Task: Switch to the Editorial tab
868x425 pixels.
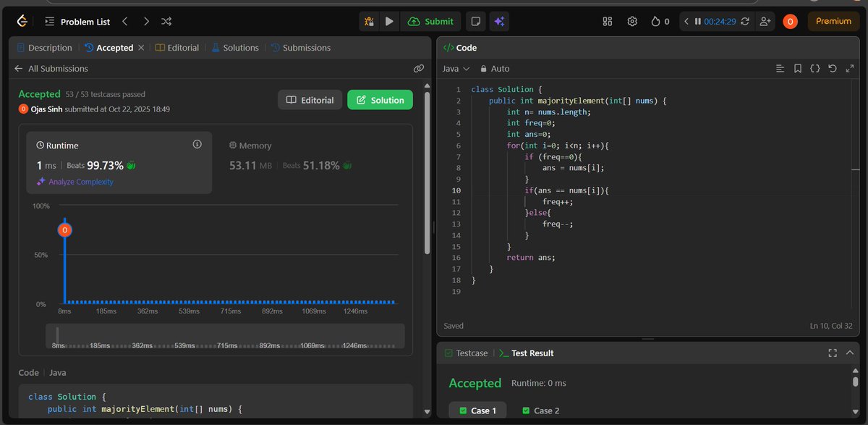Action: pyautogui.click(x=177, y=48)
